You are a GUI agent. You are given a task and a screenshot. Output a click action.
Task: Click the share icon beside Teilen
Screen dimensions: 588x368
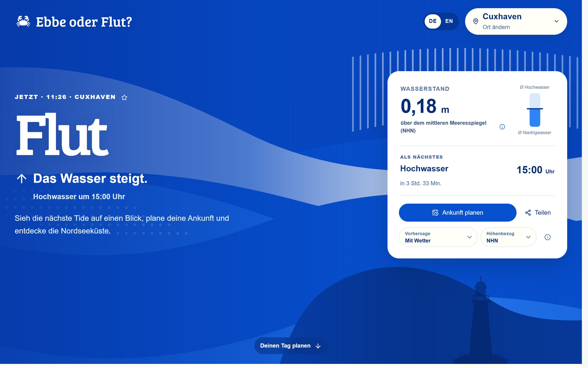[528, 213]
